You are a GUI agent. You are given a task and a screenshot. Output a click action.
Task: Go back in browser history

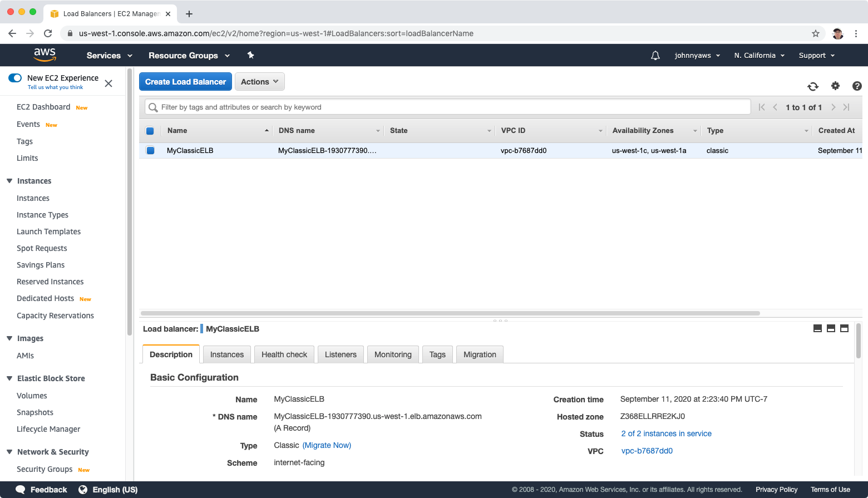(12, 33)
